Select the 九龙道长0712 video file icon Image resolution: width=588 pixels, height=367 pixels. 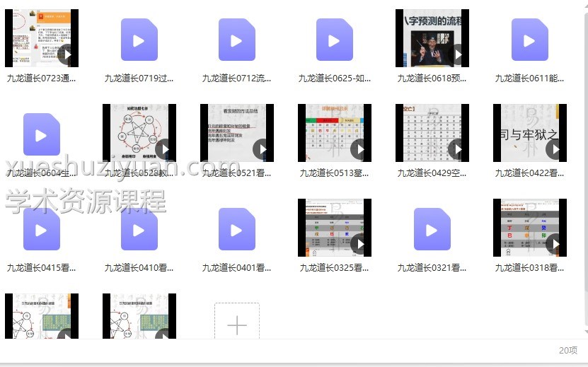(236, 40)
